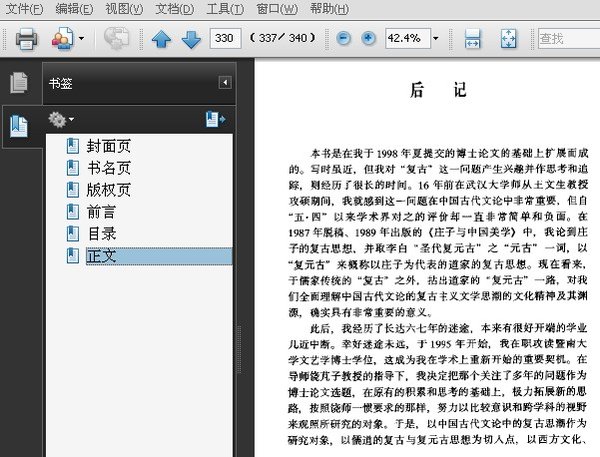600x457 pixels.
Task: Open the 文件(F) menu
Action: click(x=24, y=8)
